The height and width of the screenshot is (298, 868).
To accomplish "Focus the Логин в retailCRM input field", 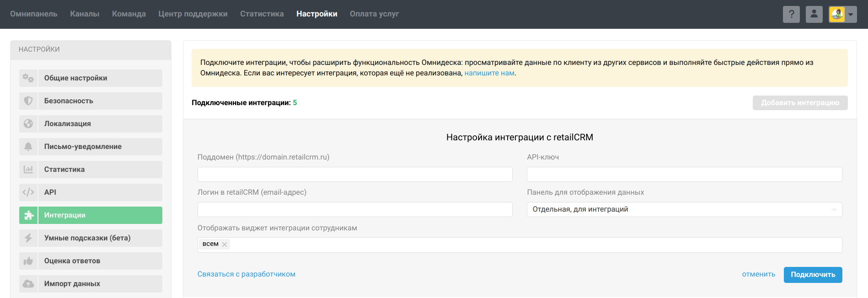I will click(355, 209).
